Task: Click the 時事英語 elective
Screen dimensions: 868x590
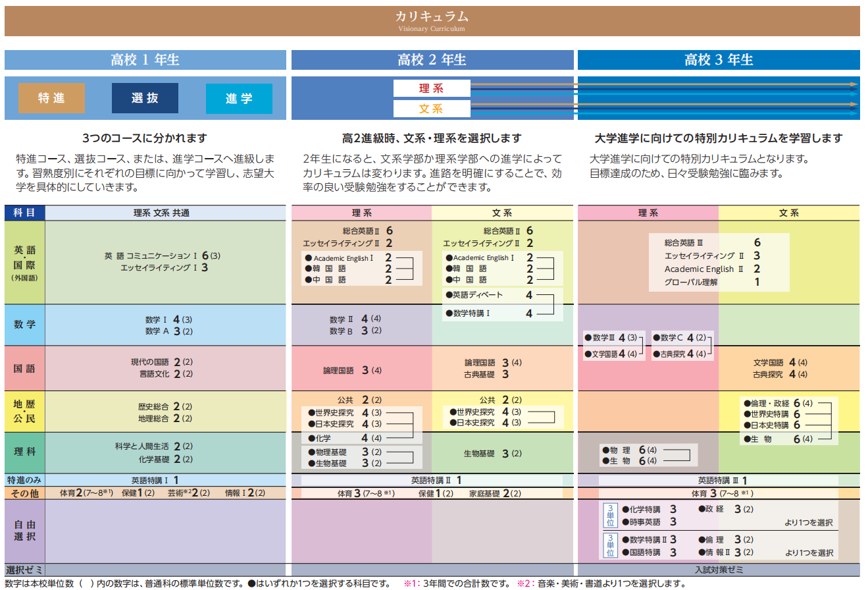Action: point(649,522)
